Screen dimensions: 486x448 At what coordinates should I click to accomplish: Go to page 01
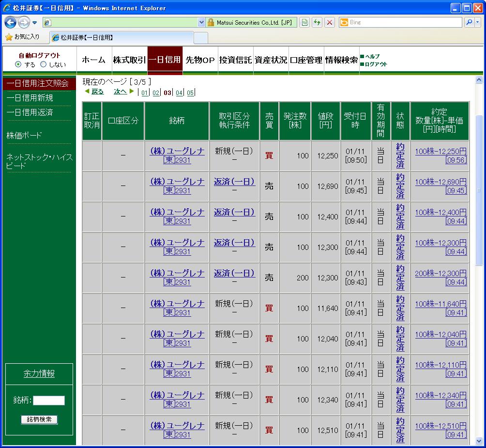(145, 93)
